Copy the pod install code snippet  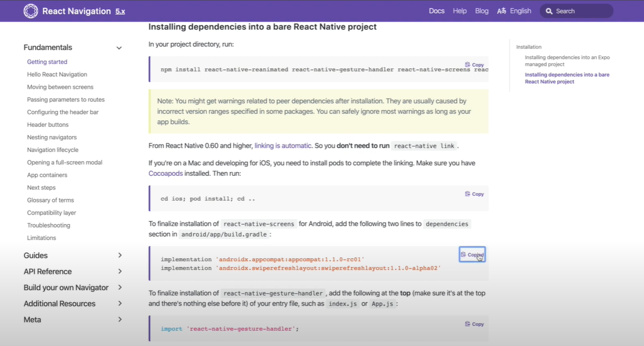474,193
